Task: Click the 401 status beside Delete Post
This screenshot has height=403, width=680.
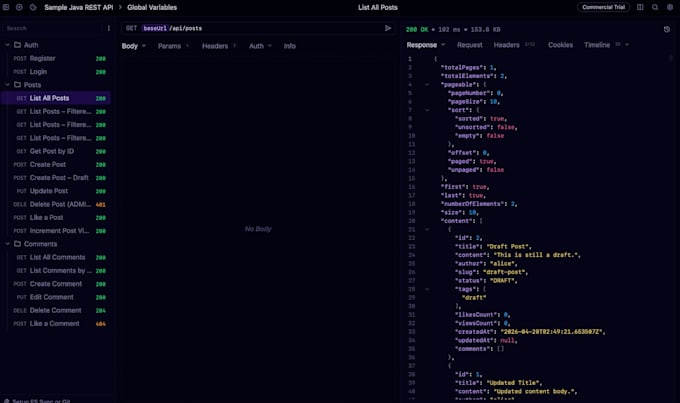Action: click(101, 204)
